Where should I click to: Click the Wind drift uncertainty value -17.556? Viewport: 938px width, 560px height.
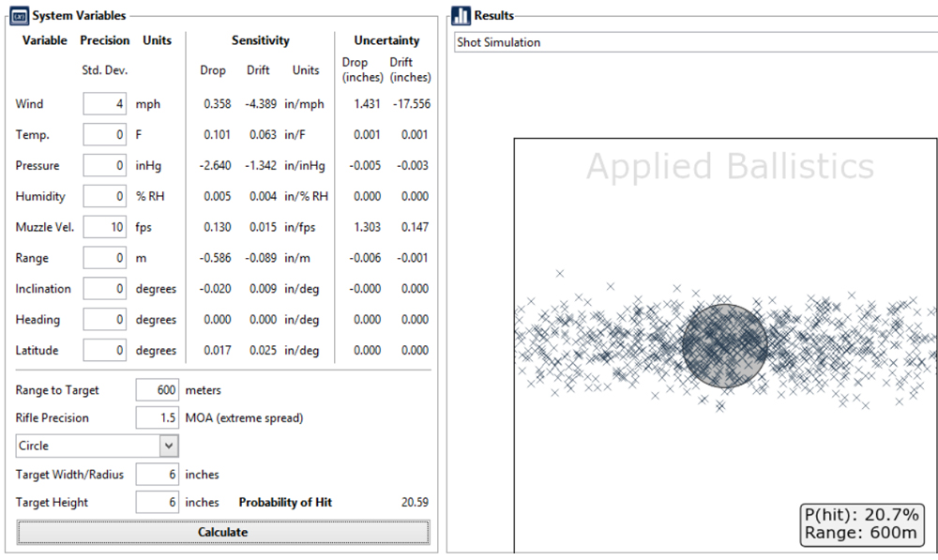tap(412, 104)
